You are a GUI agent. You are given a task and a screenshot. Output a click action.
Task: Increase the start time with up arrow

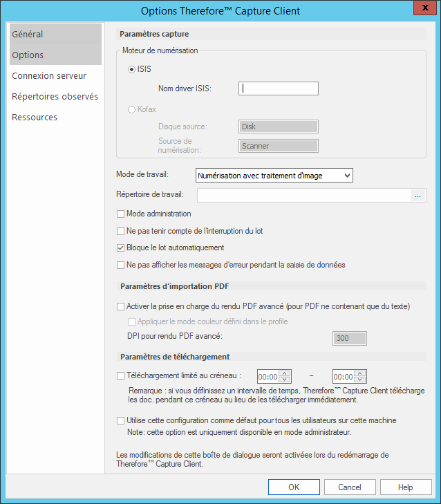[285, 373]
